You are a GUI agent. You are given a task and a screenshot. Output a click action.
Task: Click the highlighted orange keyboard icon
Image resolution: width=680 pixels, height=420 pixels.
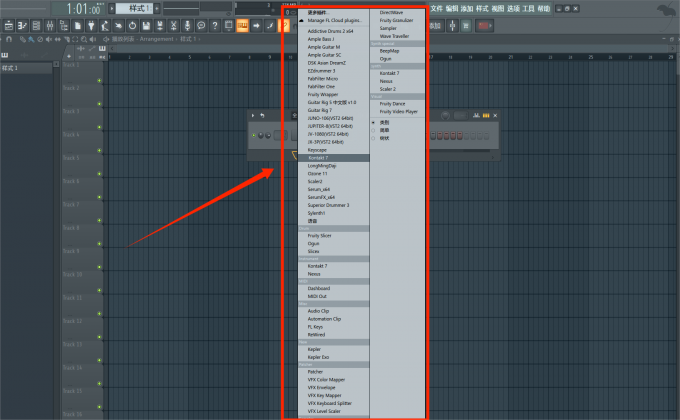point(242,26)
